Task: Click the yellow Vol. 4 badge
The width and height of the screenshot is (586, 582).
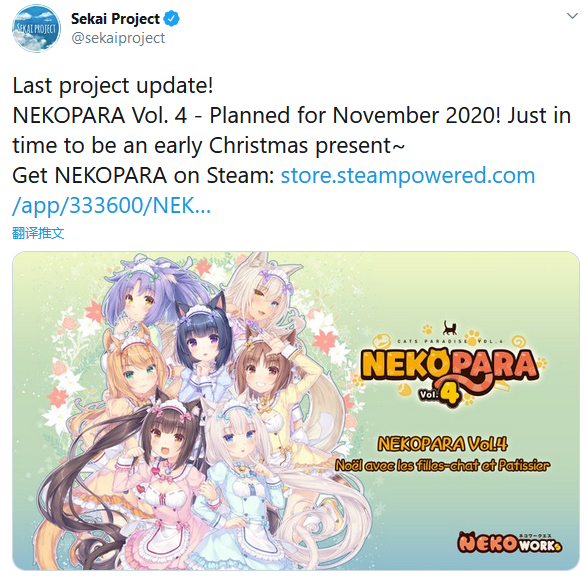Action: (438, 394)
